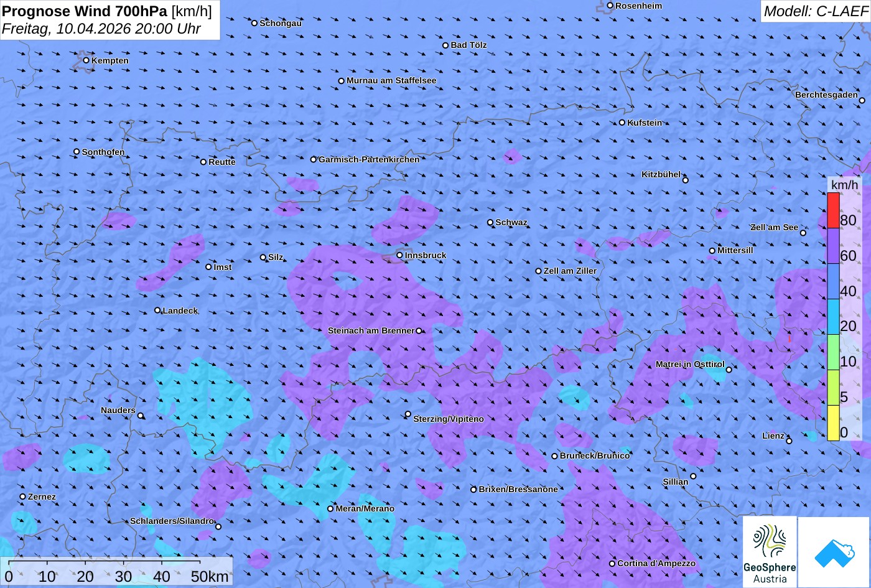Click the 'Schlanders/Silandro' label
The image size is (871, 588).
point(172,521)
